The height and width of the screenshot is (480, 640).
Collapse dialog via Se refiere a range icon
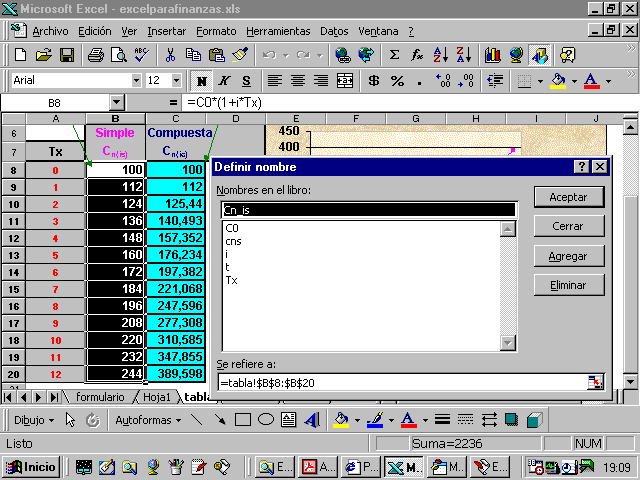pyautogui.click(x=595, y=382)
